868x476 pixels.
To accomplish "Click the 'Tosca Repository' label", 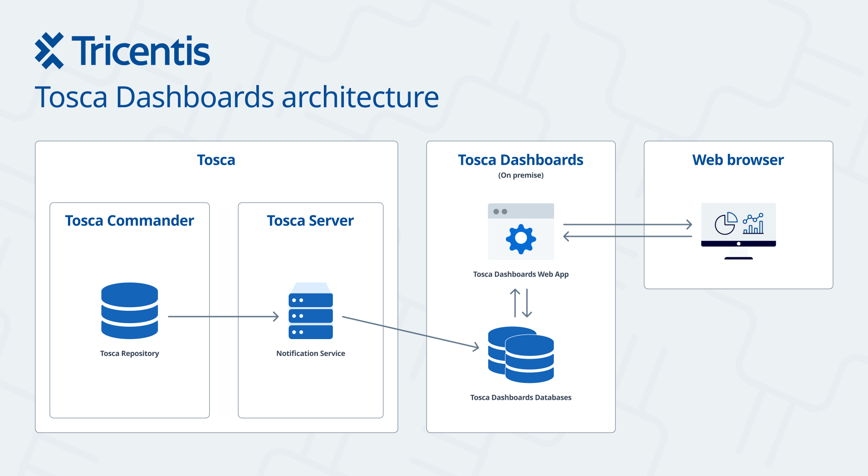I will pos(130,354).
